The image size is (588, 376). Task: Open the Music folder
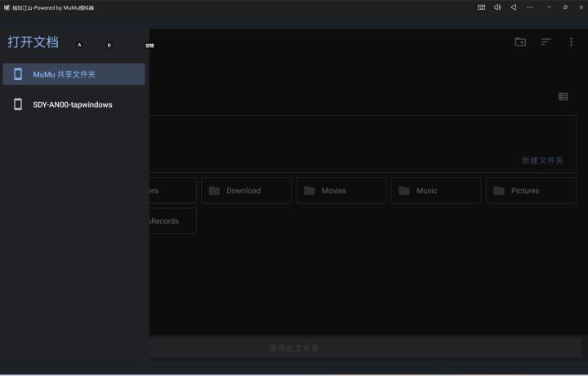pos(436,191)
